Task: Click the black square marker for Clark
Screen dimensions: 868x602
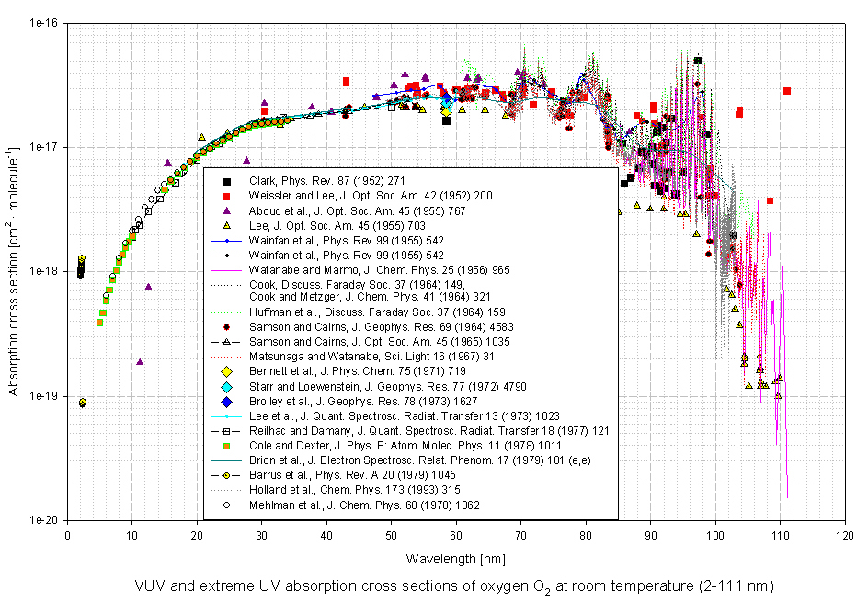Action: [226, 181]
